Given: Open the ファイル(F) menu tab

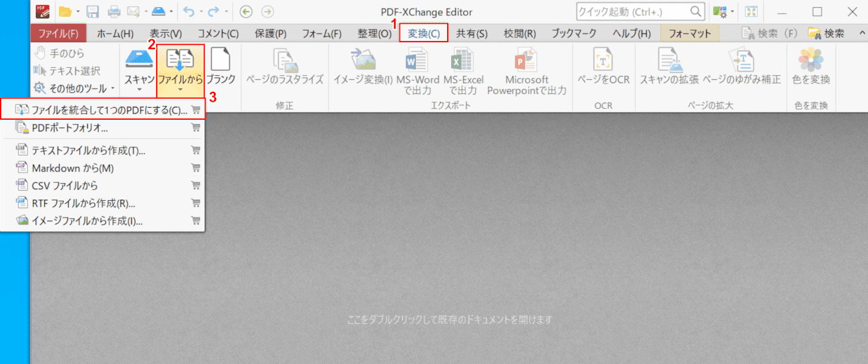Looking at the screenshot, I should click(58, 33).
